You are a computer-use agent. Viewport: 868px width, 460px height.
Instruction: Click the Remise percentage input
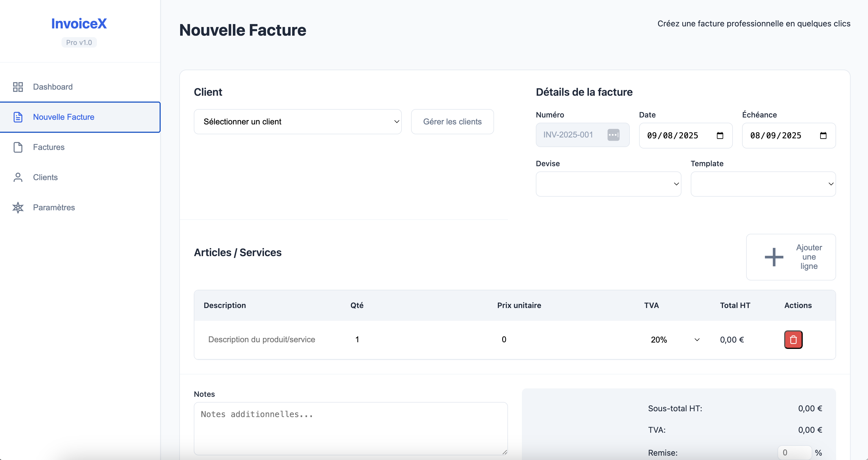[795, 452]
